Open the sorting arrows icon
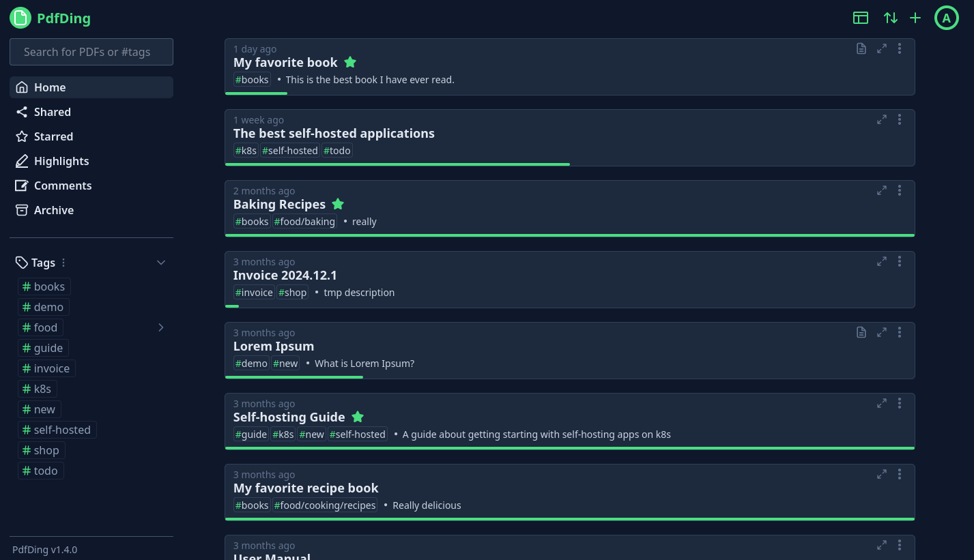The image size is (974, 560). point(890,18)
